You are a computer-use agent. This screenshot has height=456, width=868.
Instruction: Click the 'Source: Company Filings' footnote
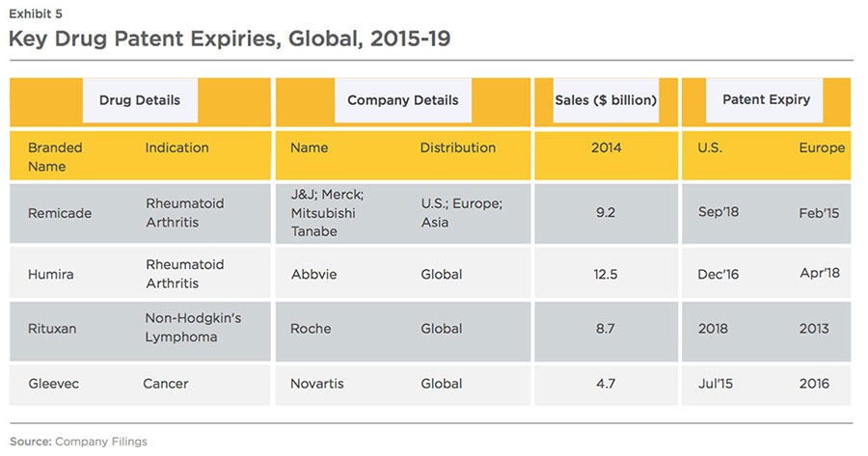click(x=78, y=442)
